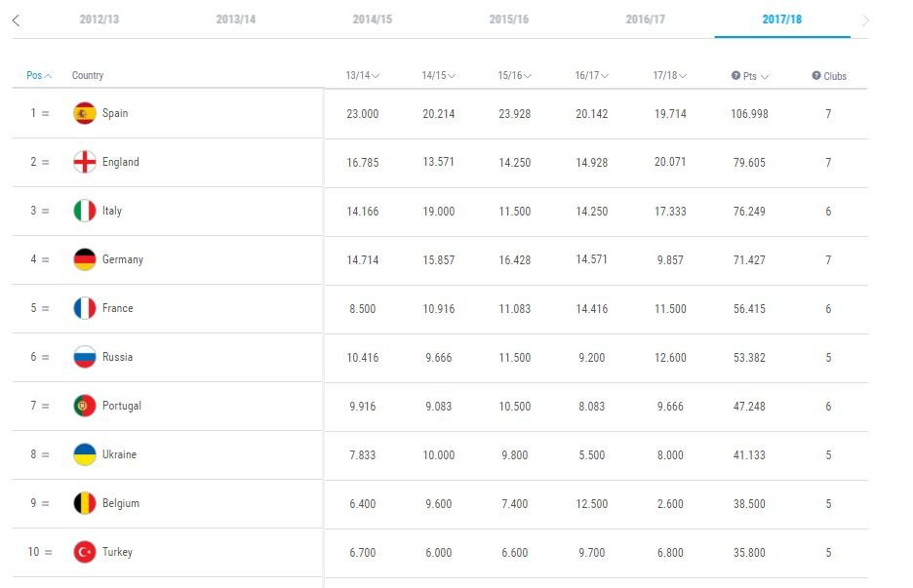Click the Spain flag icon
The width and height of the screenshot is (913, 588).
[85, 113]
